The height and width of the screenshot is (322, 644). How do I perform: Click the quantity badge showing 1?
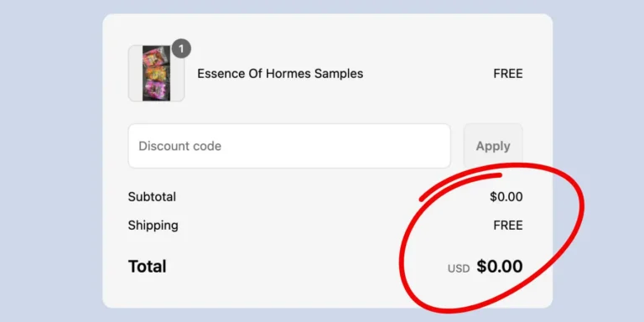coord(181,49)
